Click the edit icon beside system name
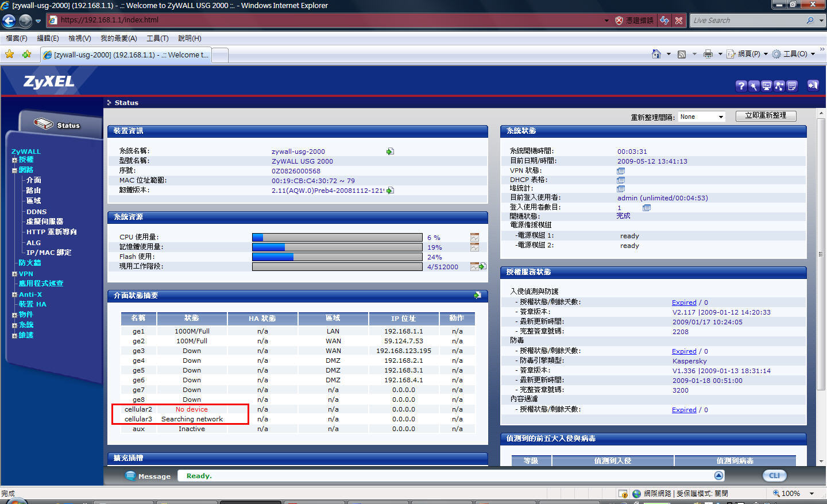Screen dimensions: 827x504 (390, 152)
